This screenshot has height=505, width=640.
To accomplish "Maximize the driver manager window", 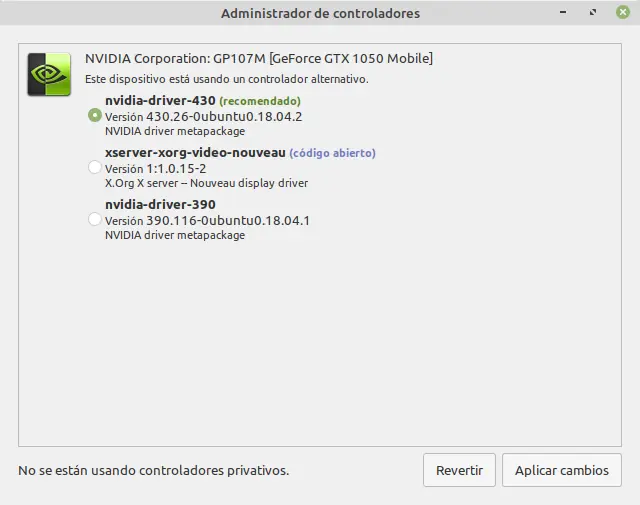I will coord(594,13).
